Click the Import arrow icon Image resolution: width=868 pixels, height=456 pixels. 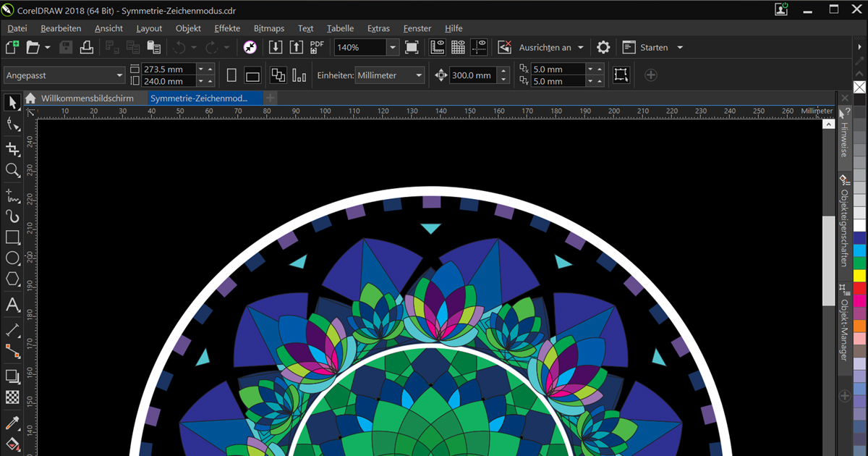click(x=276, y=47)
